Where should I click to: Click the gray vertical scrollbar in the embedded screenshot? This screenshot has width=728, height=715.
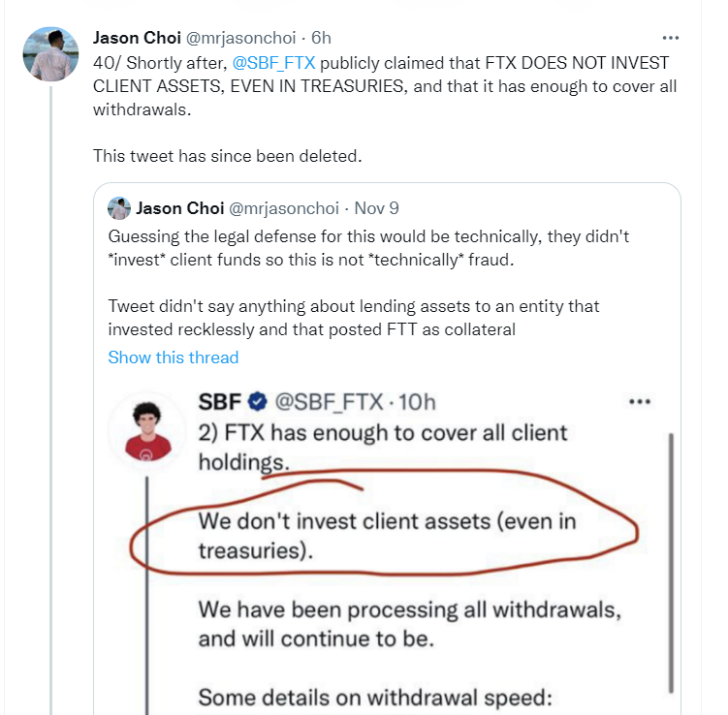670,562
